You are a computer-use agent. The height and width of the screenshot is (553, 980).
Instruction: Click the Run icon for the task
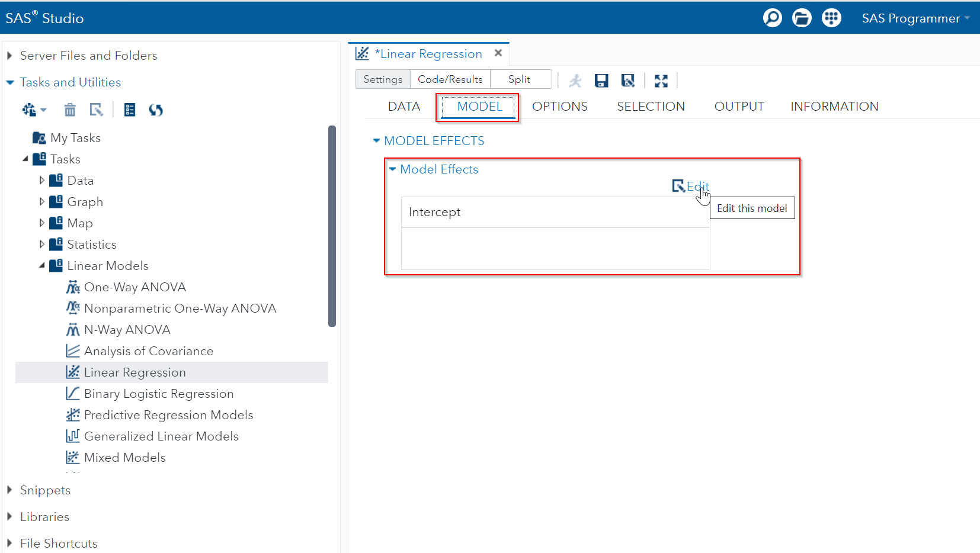[575, 80]
